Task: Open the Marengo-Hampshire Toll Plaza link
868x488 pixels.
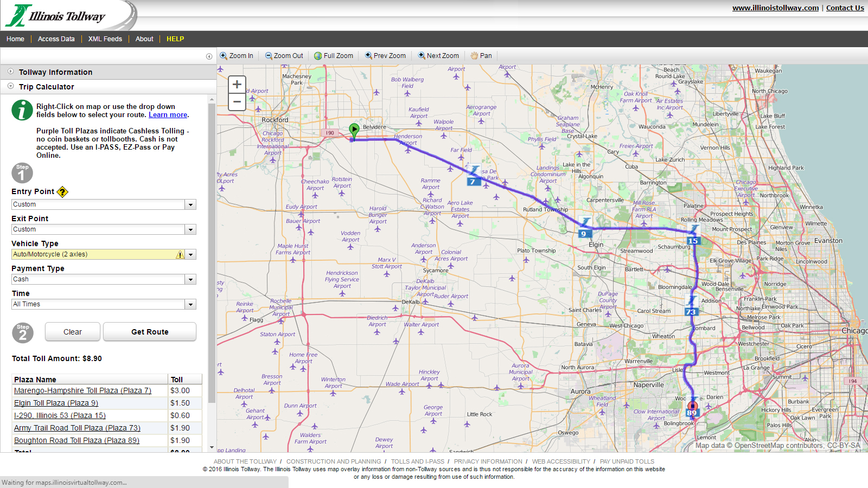Action: point(82,390)
